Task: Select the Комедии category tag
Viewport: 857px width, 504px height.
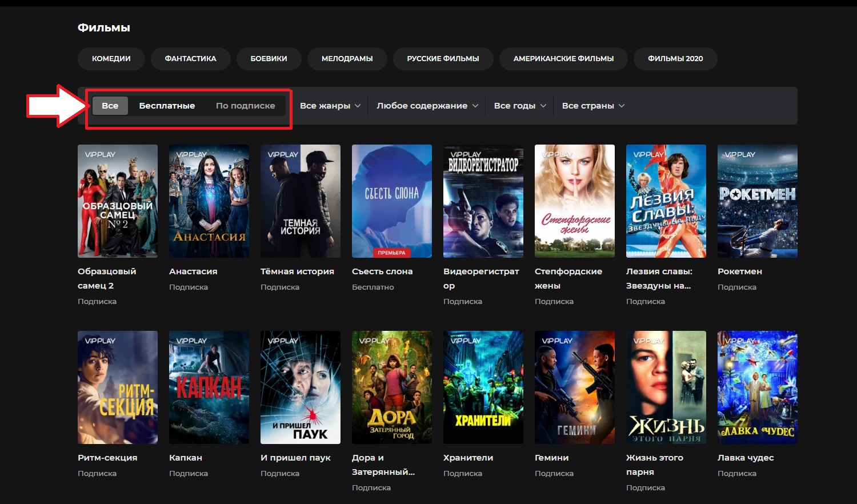Action: (x=111, y=59)
